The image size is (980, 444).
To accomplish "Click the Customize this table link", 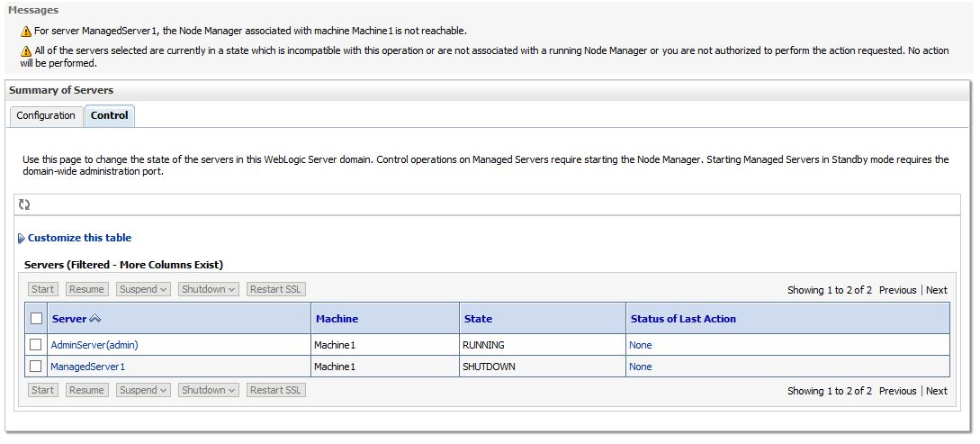I will [79, 238].
